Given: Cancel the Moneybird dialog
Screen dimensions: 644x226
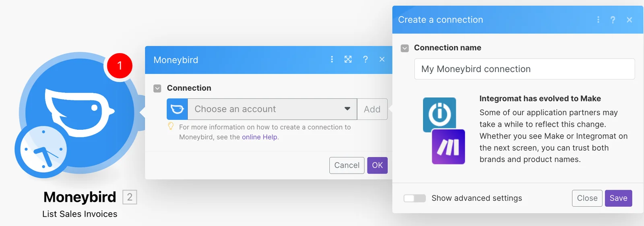Looking at the screenshot, I should tap(347, 165).
